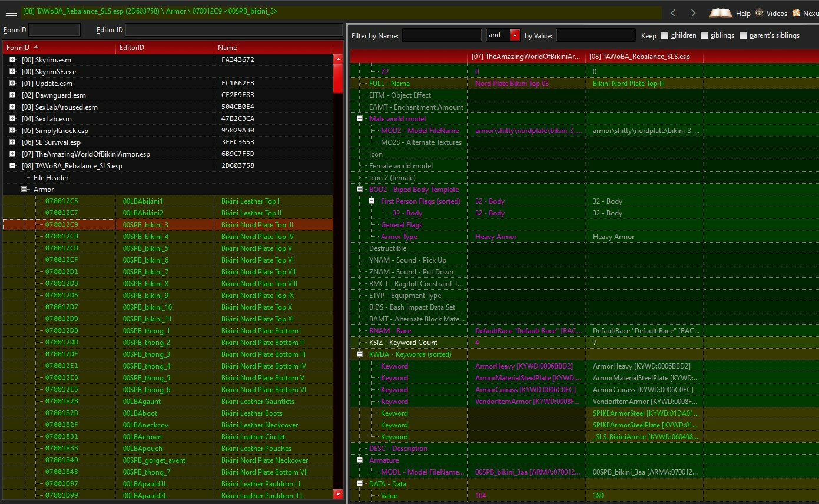Sort the tree by the FormID column
The height and width of the screenshot is (504, 819).
tap(59, 47)
